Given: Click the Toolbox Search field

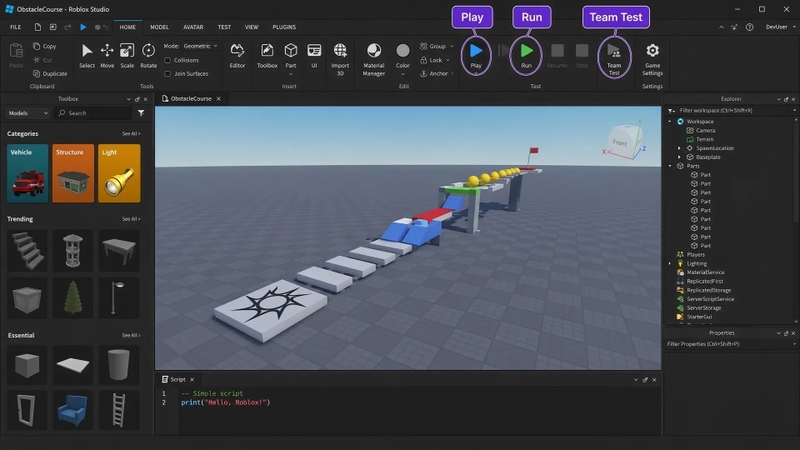Looking at the screenshot, I should point(93,113).
